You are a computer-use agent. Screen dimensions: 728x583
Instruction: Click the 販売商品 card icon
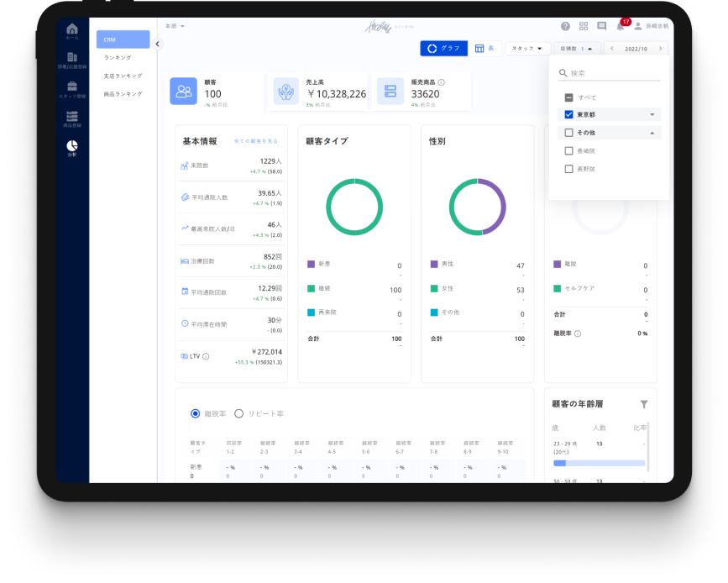390,91
